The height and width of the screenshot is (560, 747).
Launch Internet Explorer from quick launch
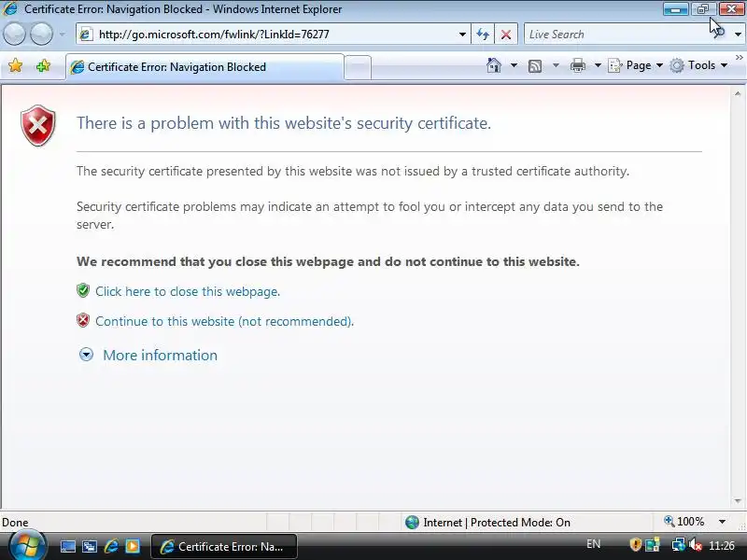[x=111, y=547]
